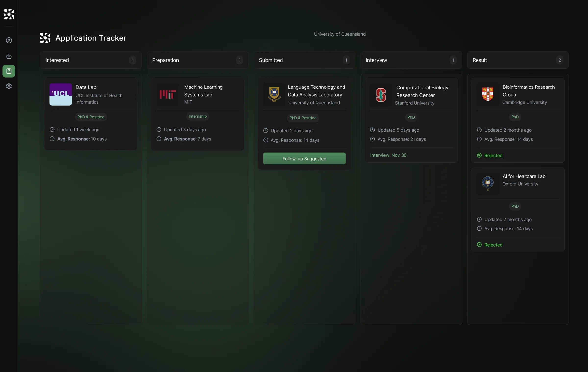Click Avg. Response: 10 days text

(x=82, y=139)
